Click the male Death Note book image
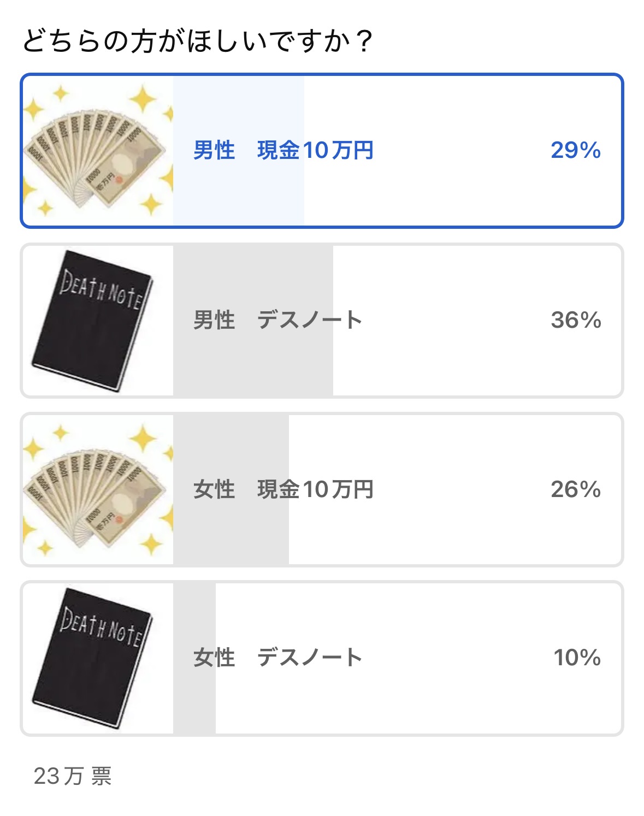644x816 pixels. [97, 320]
